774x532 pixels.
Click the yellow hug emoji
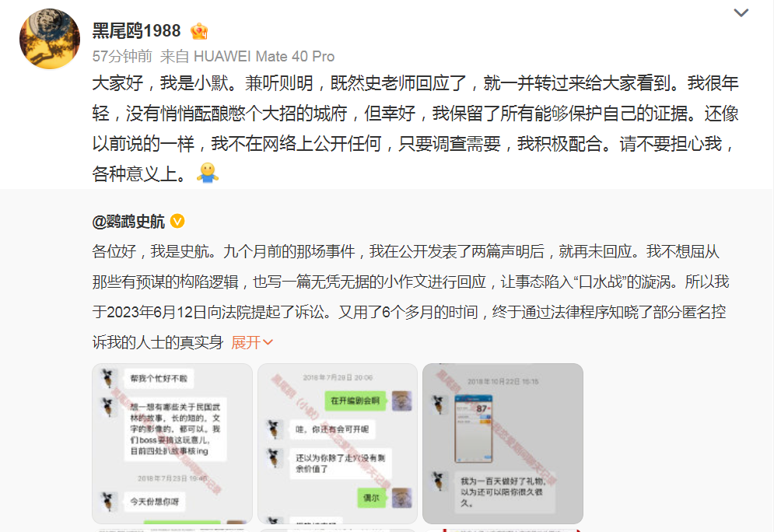tap(208, 173)
